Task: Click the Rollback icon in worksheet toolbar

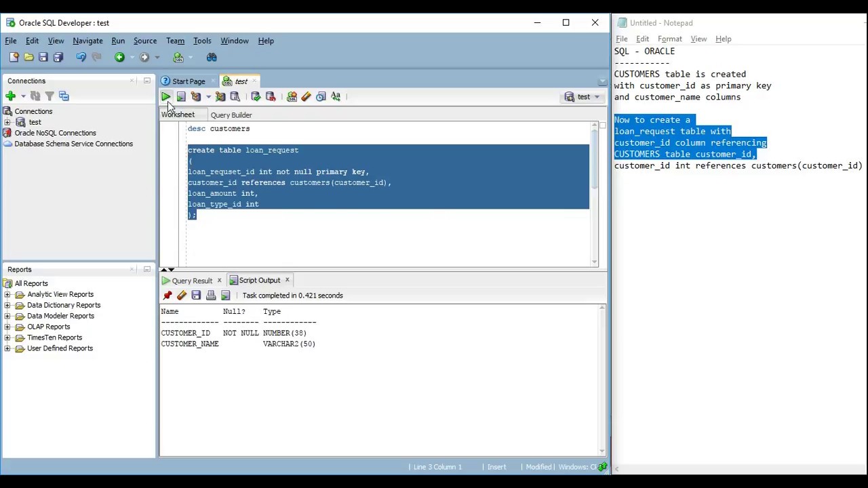Action: click(x=271, y=97)
